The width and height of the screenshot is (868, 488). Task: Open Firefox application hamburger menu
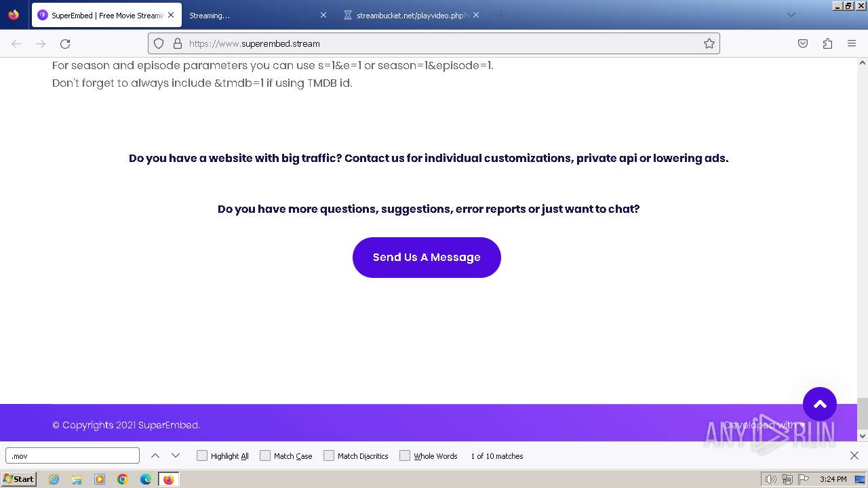pyautogui.click(x=852, y=43)
